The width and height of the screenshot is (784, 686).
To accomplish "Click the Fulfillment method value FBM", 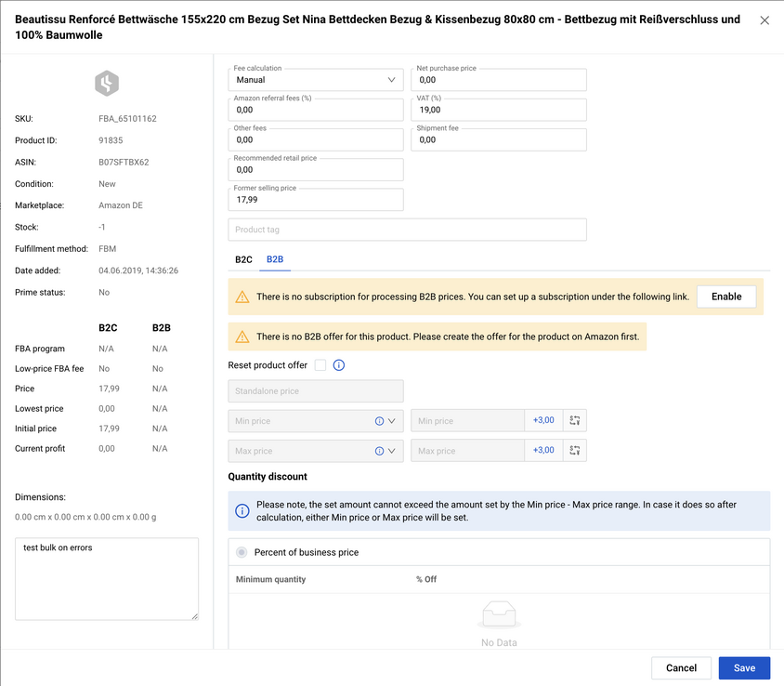I will [107, 249].
